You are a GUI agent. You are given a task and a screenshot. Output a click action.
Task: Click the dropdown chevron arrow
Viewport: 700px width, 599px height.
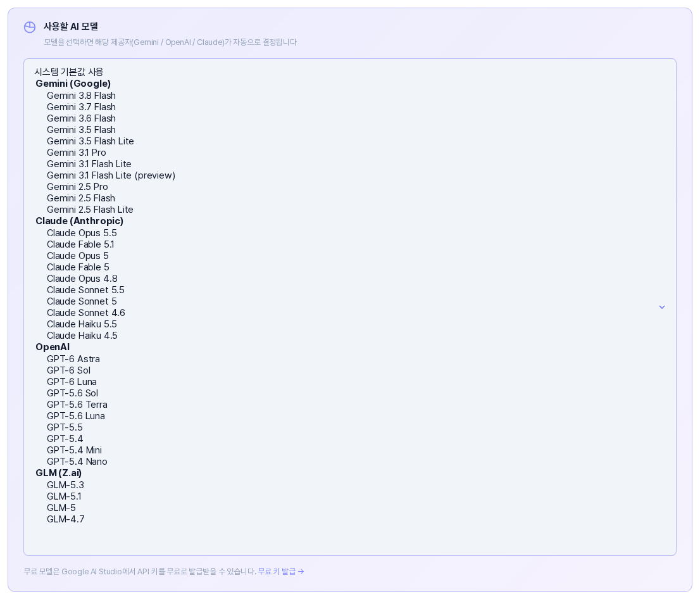click(x=661, y=307)
